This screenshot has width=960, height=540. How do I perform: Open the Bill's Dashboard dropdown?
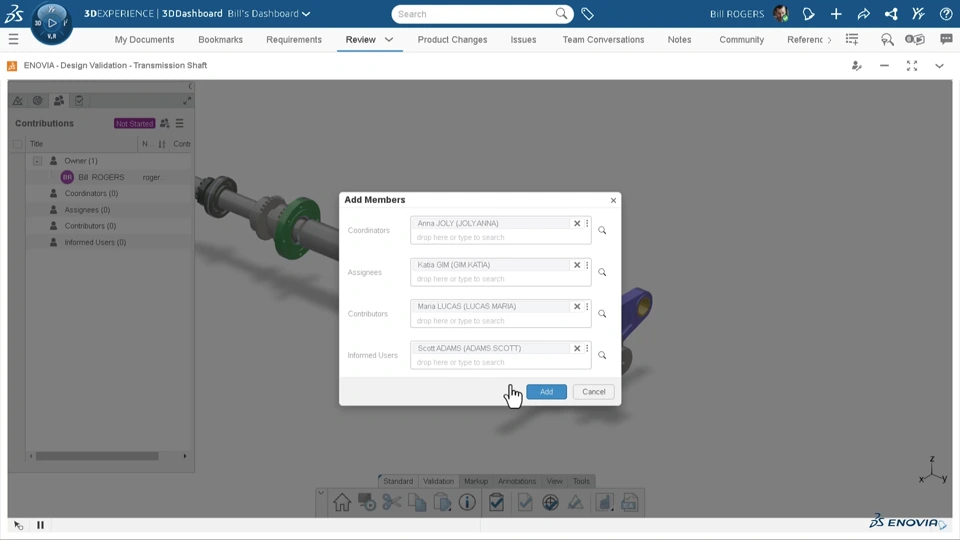click(x=269, y=13)
